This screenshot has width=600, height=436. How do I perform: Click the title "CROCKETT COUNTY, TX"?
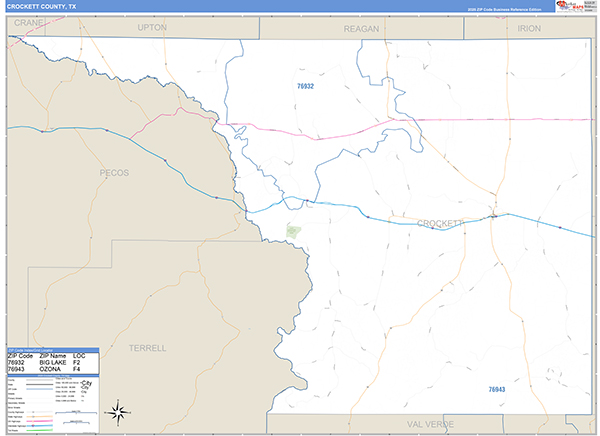click(41, 7)
